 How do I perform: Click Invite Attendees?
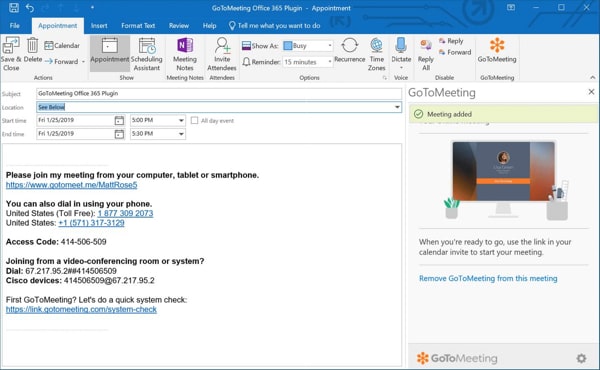(x=222, y=54)
